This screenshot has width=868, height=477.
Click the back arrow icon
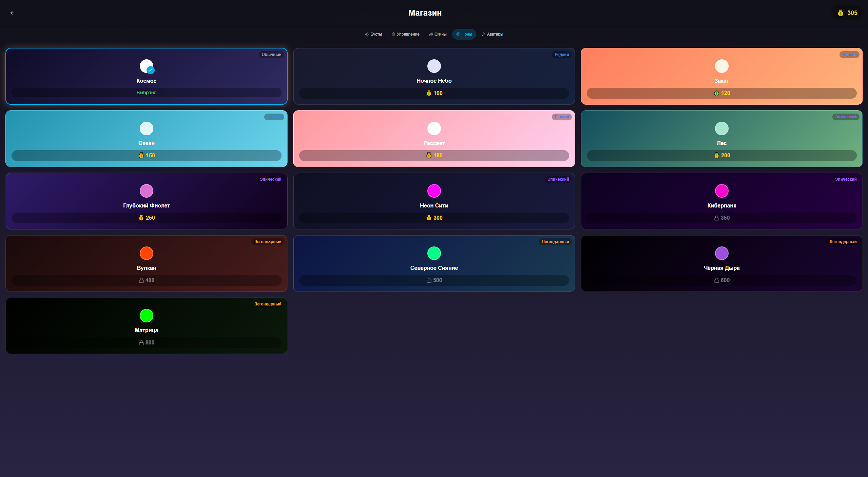pyautogui.click(x=12, y=13)
